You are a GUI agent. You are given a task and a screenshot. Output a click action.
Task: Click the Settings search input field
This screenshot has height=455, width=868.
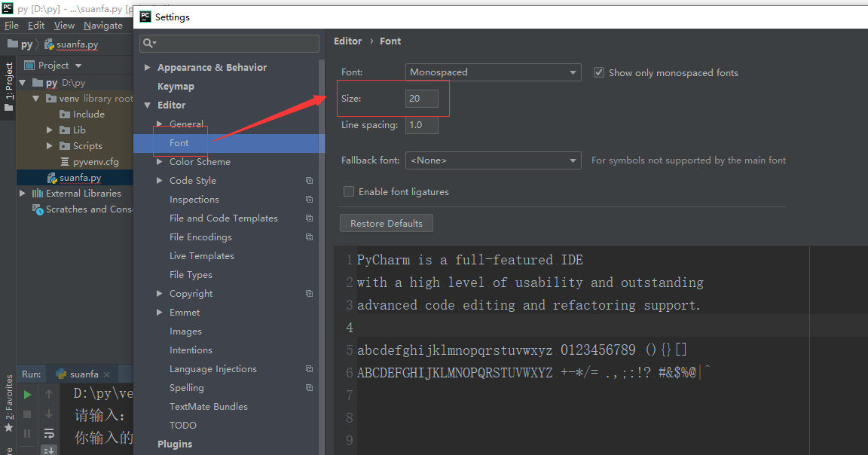point(230,43)
